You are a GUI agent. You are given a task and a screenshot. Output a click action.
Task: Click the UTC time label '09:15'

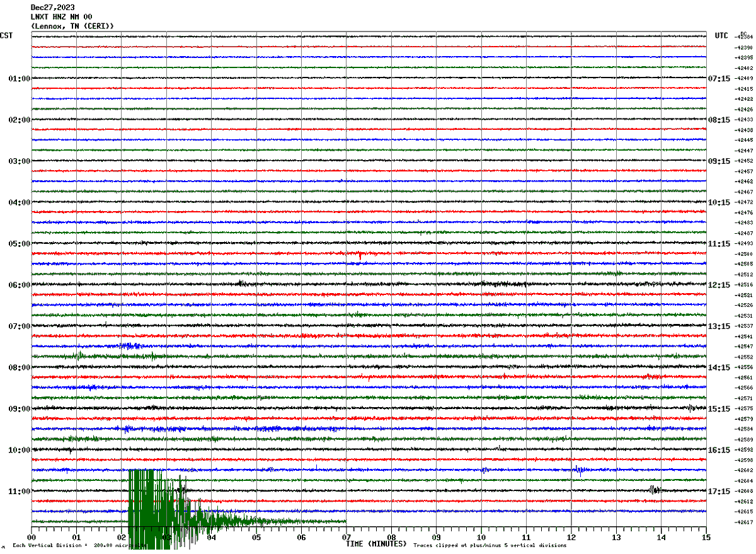click(719, 161)
